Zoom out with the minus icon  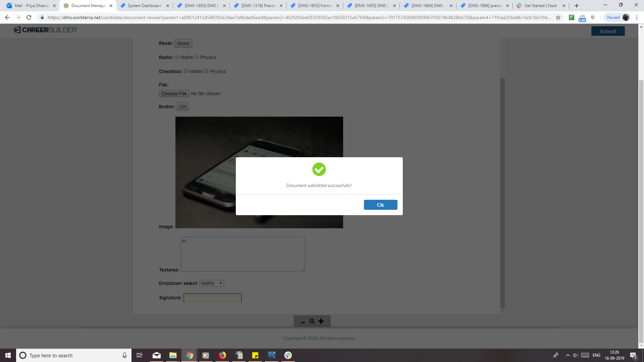click(303, 321)
